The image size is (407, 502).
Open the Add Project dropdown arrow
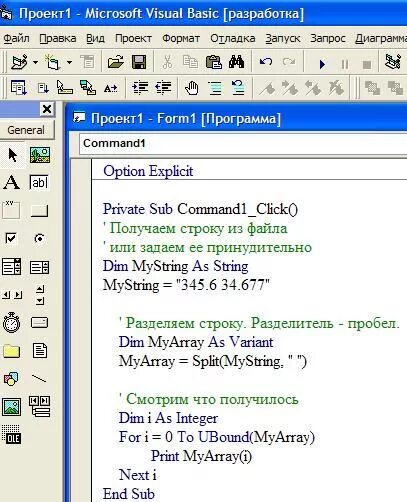[x=35, y=62]
